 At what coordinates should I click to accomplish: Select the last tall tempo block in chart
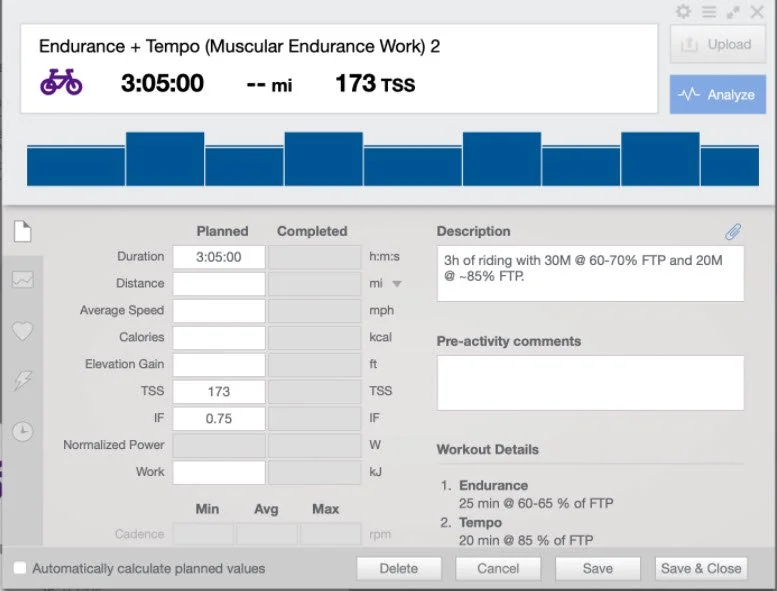click(660, 159)
